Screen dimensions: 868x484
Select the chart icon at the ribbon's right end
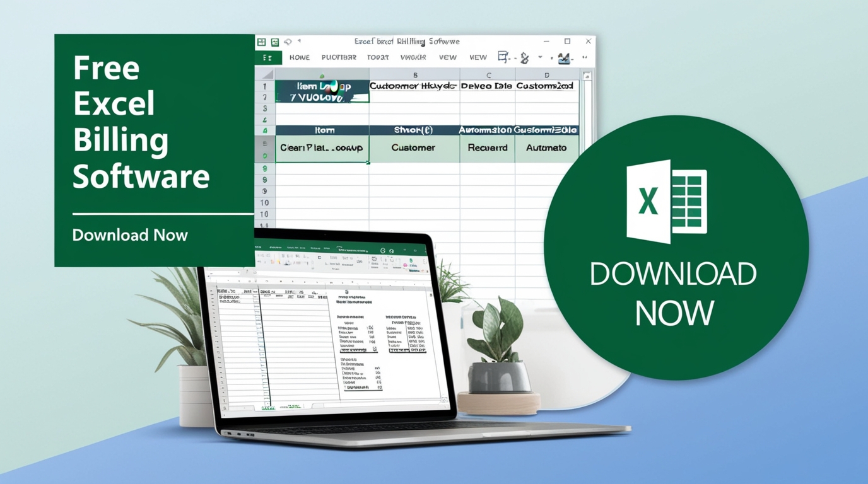coord(564,57)
